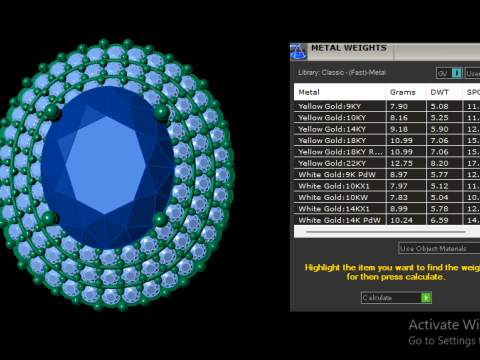Click the 5.77 DWT value
This screenshot has height=360, width=480.
click(x=439, y=175)
